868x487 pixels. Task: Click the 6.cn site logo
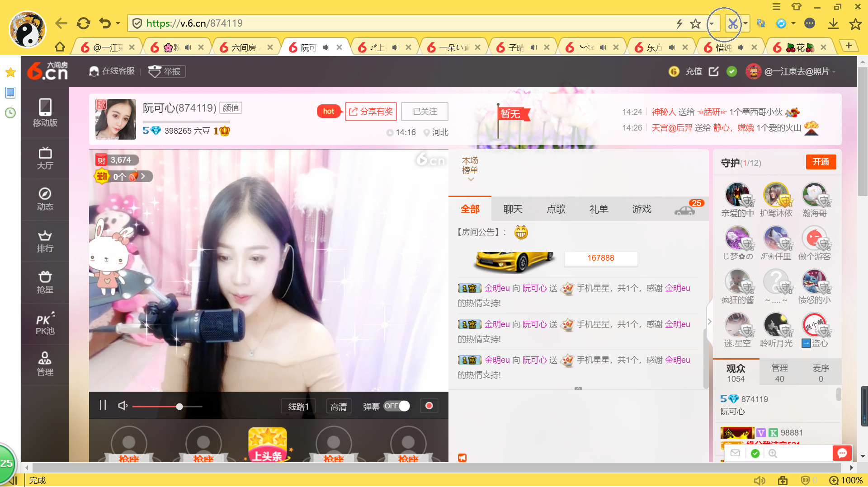[x=47, y=71]
